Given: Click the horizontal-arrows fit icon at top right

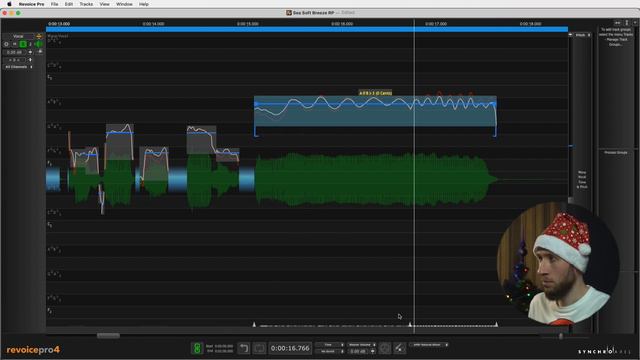Looking at the screenshot, I should pyautogui.click(x=618, y=23).
